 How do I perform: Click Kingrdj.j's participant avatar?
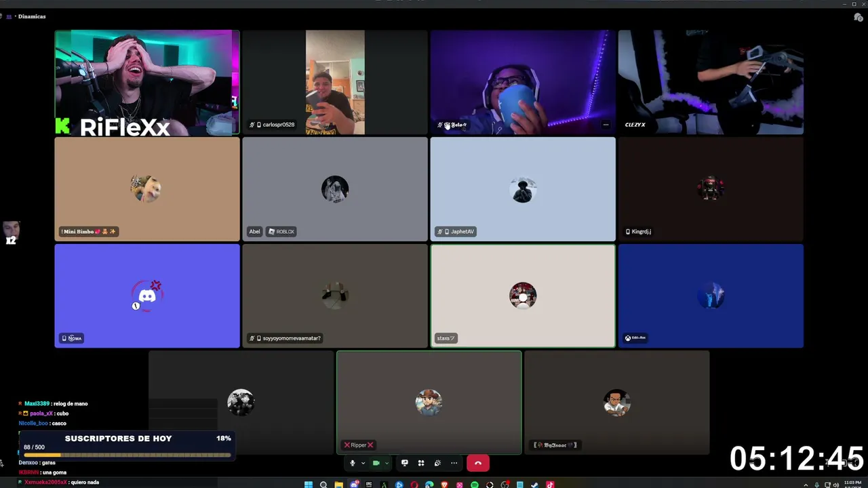pyautogui.click(x=711, y=189)
